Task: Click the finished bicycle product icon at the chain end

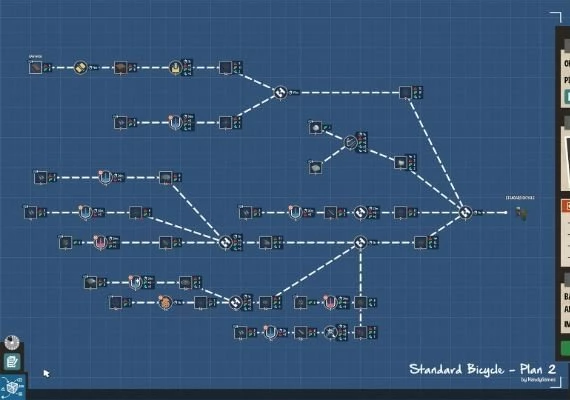Action: pos(522,213)
